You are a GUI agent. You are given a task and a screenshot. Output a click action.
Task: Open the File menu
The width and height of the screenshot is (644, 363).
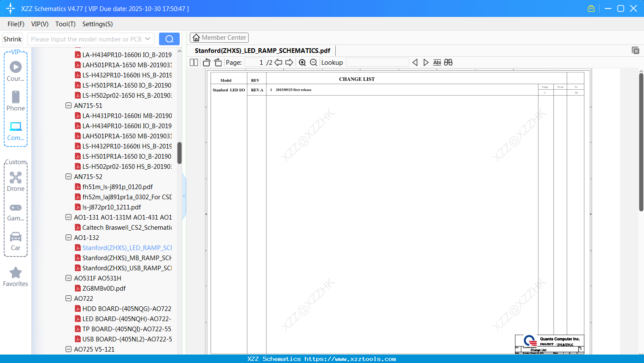pyautogui.click(x=16, y=24)
